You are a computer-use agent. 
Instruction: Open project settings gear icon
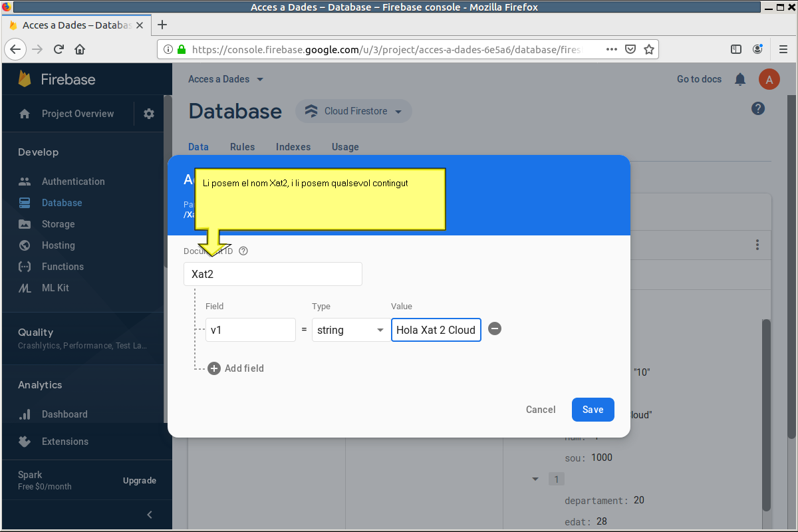tap(149, 114)
